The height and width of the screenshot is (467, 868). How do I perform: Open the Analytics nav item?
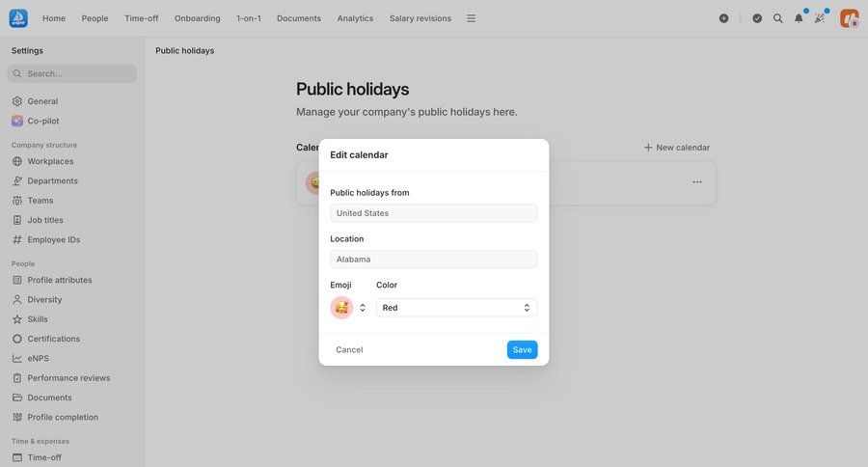[x=355, y=18]
